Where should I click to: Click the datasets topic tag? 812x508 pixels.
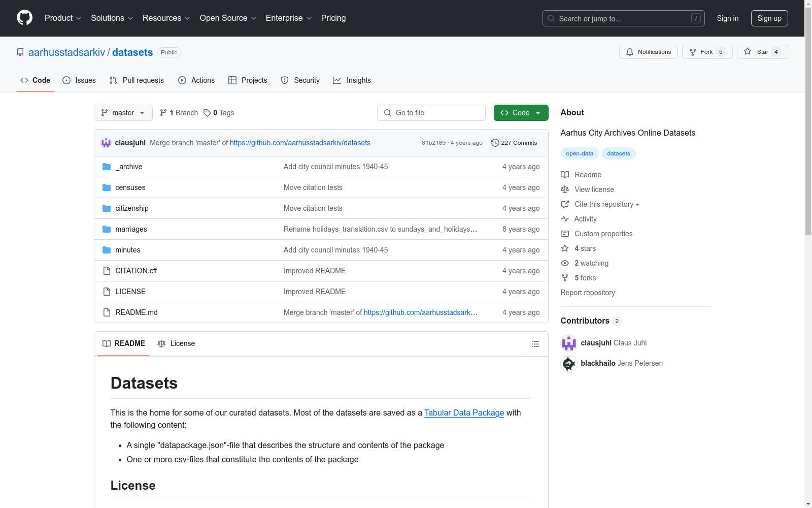click(x=619, y=153)
